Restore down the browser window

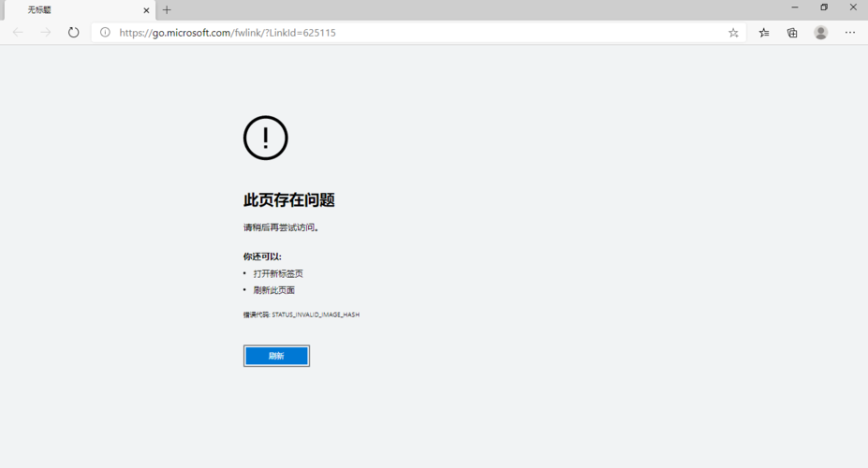click(824, 7)
